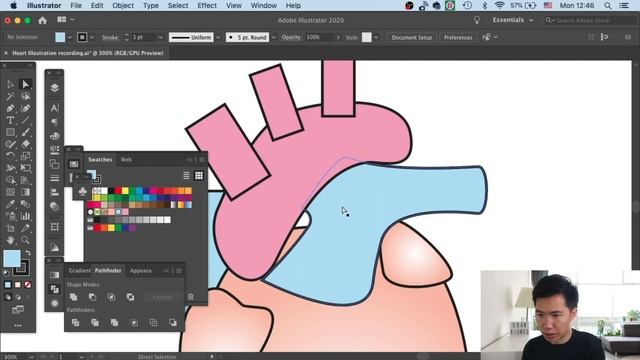Apply Intersect shape mode in Pathfinder
This screenshot has height=360, width=640.
click(x=111, y=297)
